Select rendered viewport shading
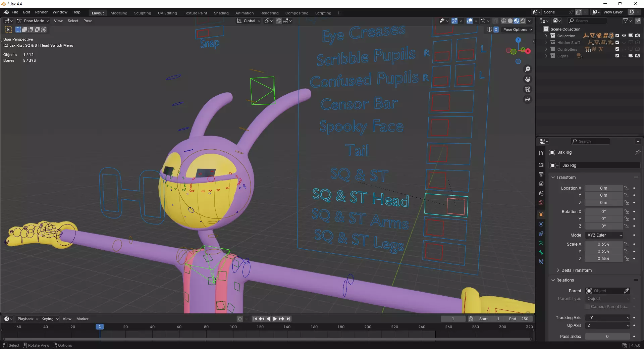The height and width of the screenshot is (349, 644). coord(523,21)
